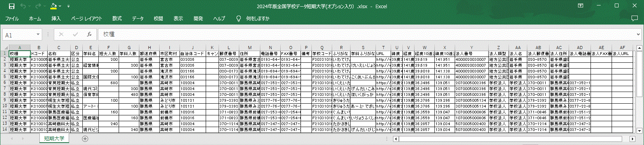Screen dimensions: 644x145
Task: Click the 短大人数 cell with 680
Action: [x=109, y=83]
